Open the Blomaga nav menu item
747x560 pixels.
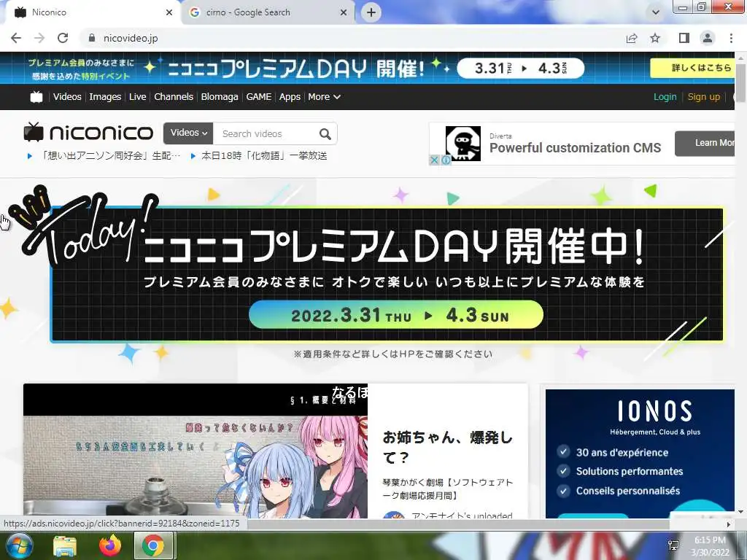click(x=220, y=97)
